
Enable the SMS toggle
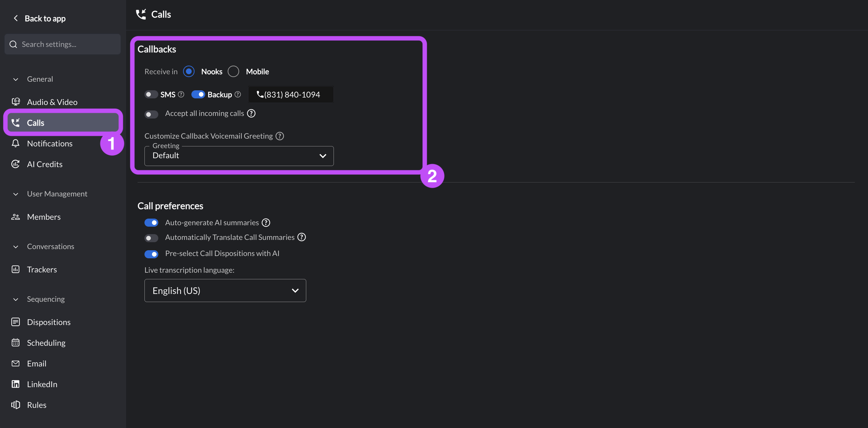point(151,94)
